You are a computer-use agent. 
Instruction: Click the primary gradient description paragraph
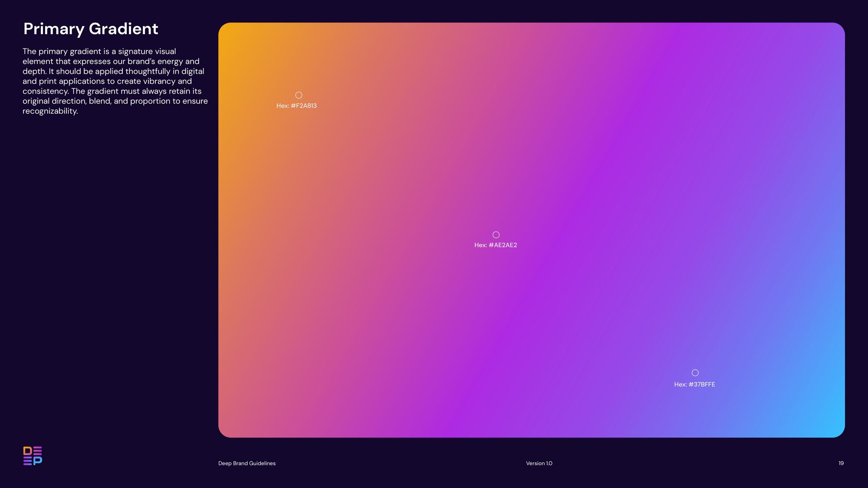point(115,81)
